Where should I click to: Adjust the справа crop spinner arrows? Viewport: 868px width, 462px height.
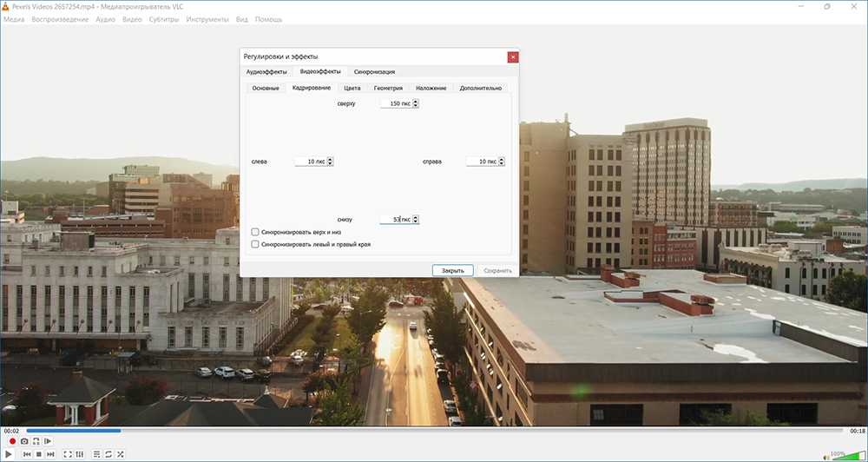pos(502,162)
